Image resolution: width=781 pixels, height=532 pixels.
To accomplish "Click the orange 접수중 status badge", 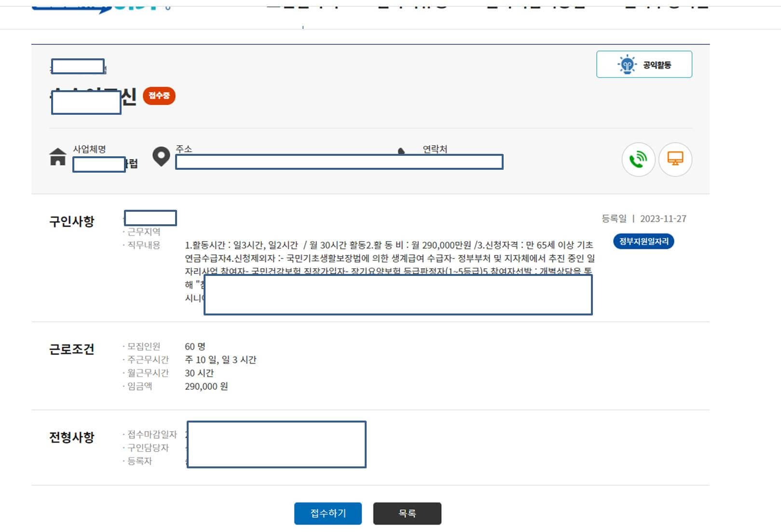I will (160, 96).
